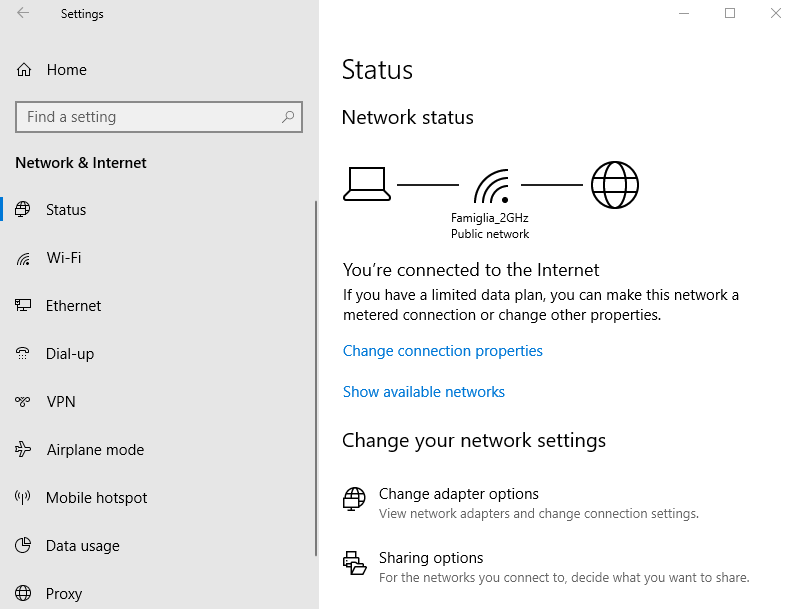This screenshot has height=609, width=789.
Task: Click "You're connected to the Internet" text
Action: [x=471, y=270]
